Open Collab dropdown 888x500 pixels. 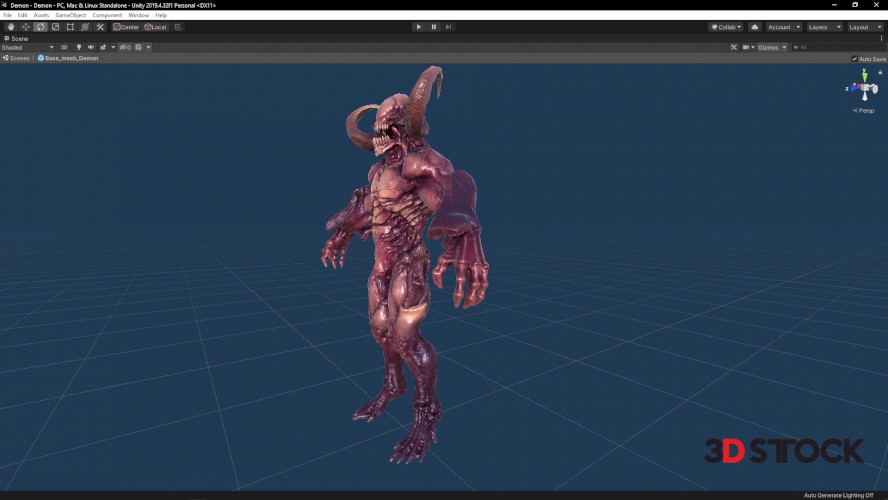pyautogui.click(x=726, y=27)
